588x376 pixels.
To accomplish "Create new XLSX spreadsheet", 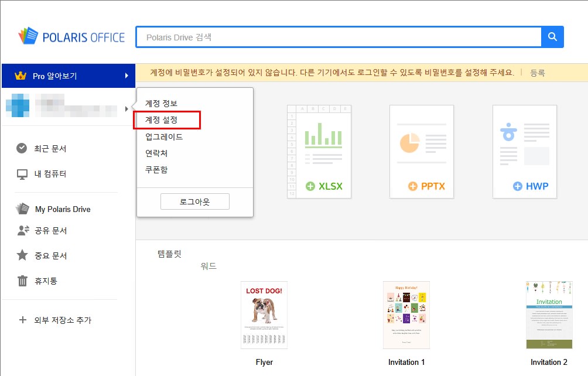I will click(x=319, y=152).
